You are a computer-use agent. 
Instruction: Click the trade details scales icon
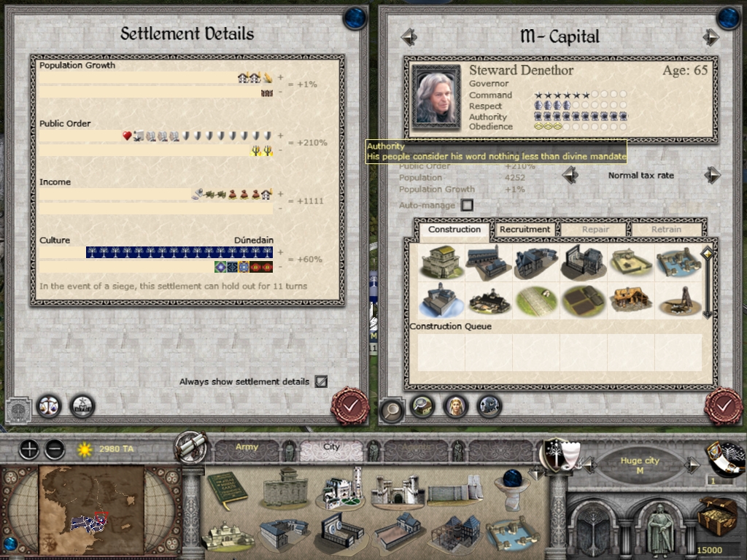[49, 407]
